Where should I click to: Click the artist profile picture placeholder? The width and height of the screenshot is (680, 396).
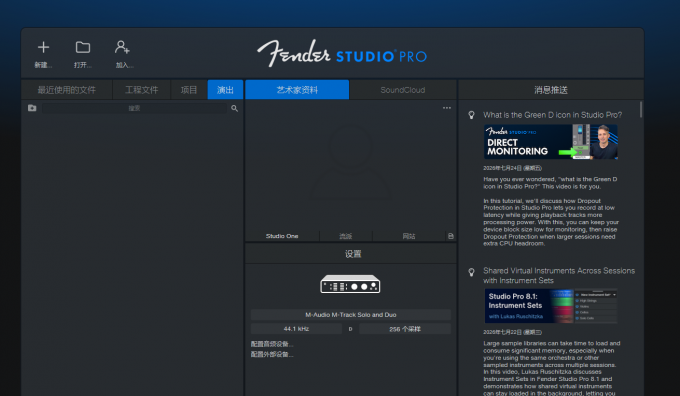coord(351,161)
